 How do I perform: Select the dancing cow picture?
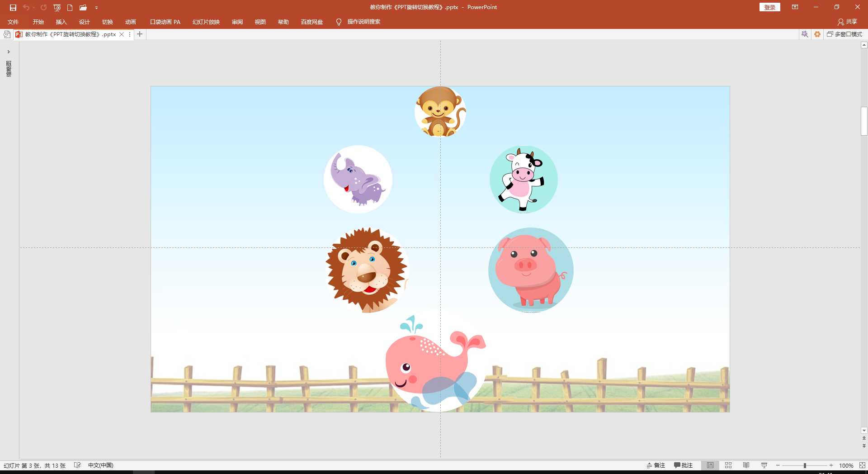point(524,179)
